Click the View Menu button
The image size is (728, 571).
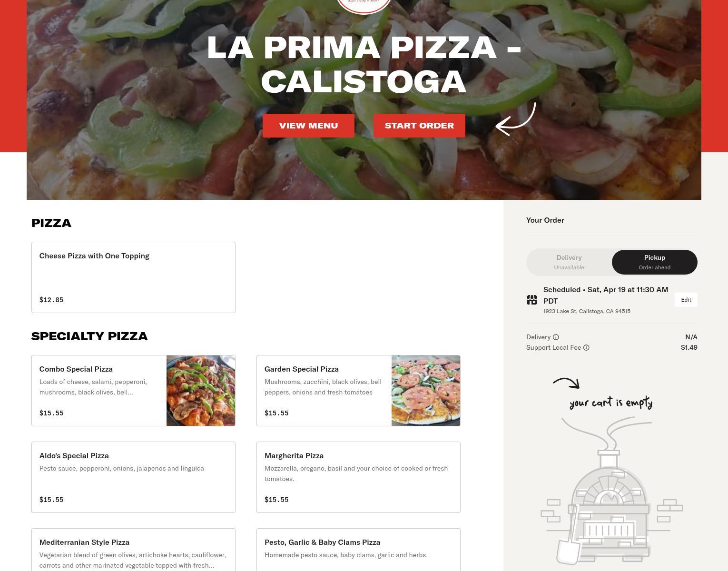coord(308,126)
